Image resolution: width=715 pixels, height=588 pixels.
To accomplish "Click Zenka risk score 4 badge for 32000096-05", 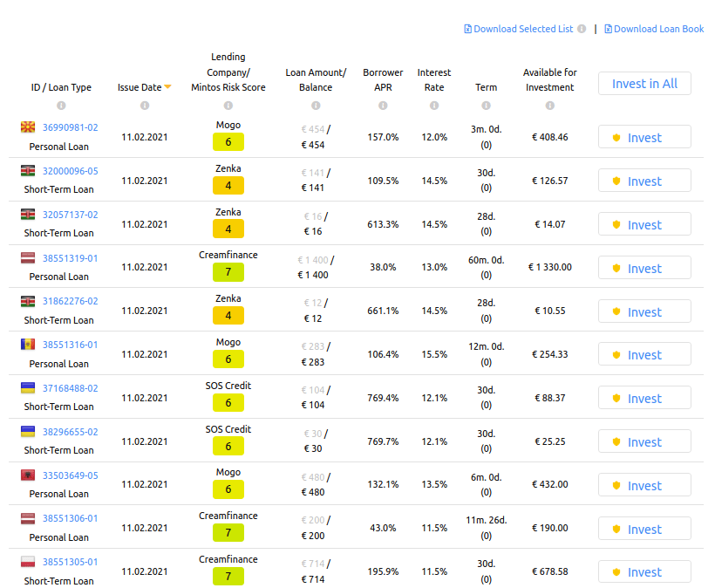I will click(228, 186).
